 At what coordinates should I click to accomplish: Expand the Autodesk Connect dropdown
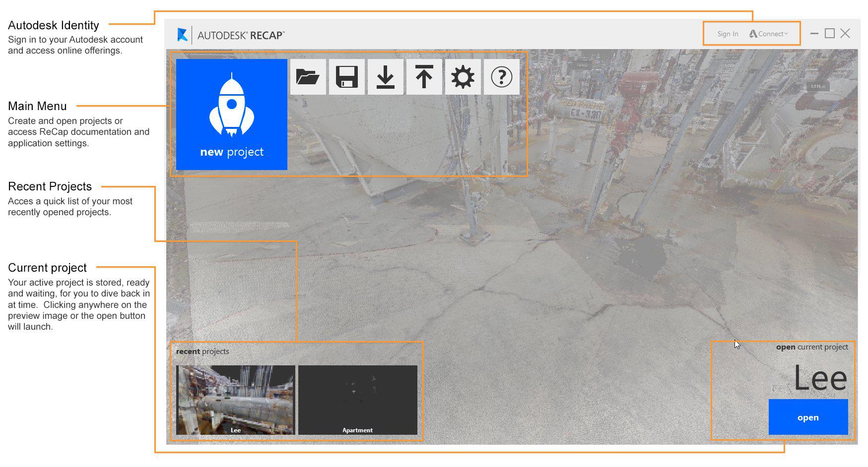click(768, 34)
